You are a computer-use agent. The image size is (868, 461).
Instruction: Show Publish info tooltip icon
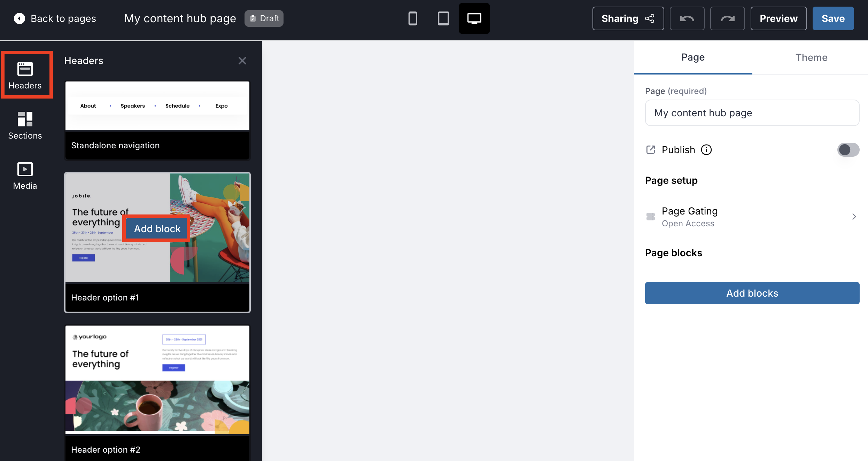pyautogui.click(x=706, y=150)
